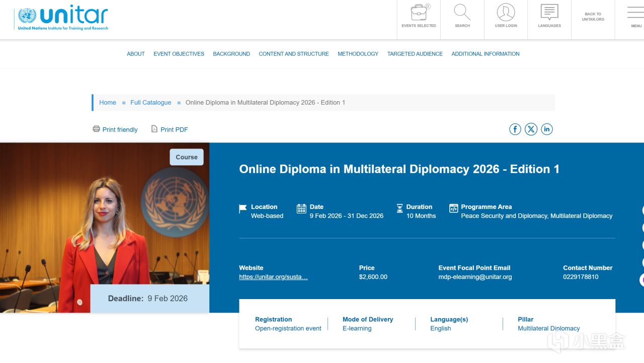Open the Events Selected briefcase icon

tap(419, 13)
